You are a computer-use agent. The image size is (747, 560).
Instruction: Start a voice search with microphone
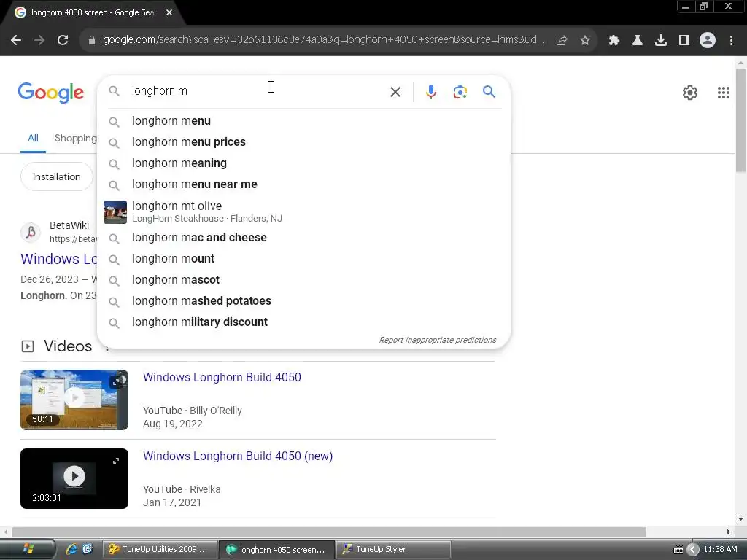(x=430, y=91)
